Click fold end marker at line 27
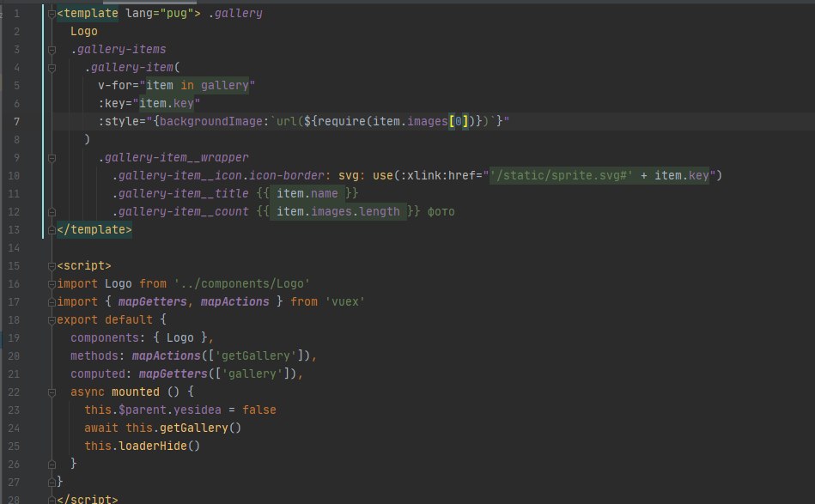This screenshot has height=504, width=815. click(x=52, y=483)
